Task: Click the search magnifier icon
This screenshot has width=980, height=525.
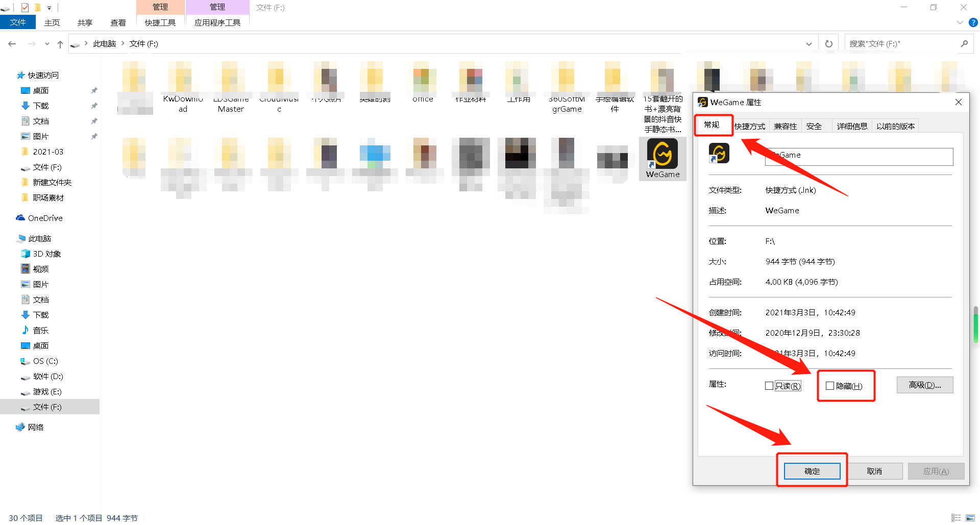Action: click(x=964, y=44)
